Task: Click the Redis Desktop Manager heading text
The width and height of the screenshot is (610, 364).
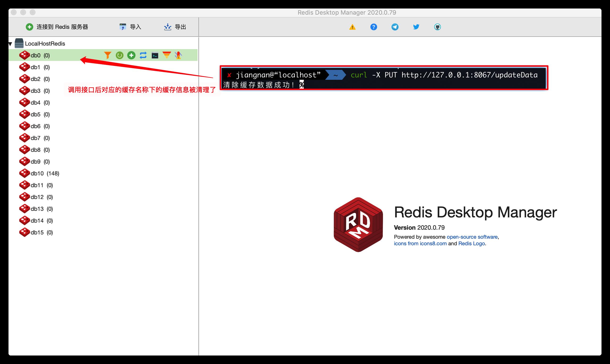Action: 476,212
